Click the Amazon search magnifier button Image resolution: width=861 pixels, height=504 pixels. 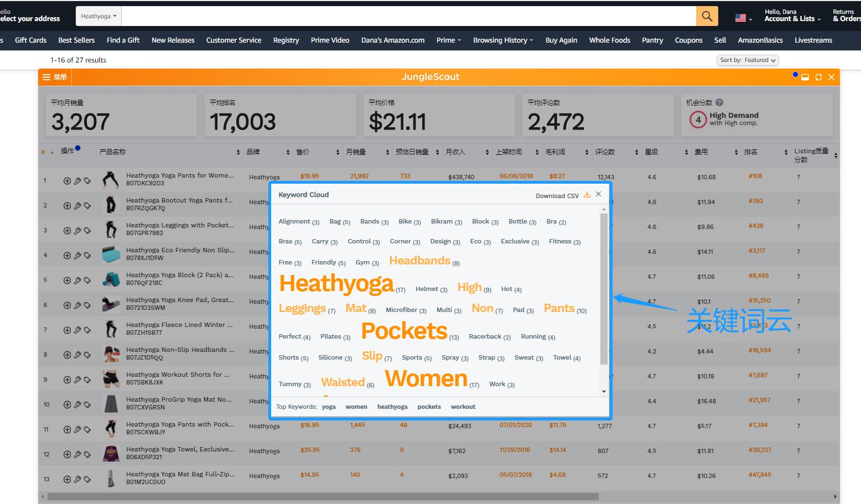click(707, 16)
